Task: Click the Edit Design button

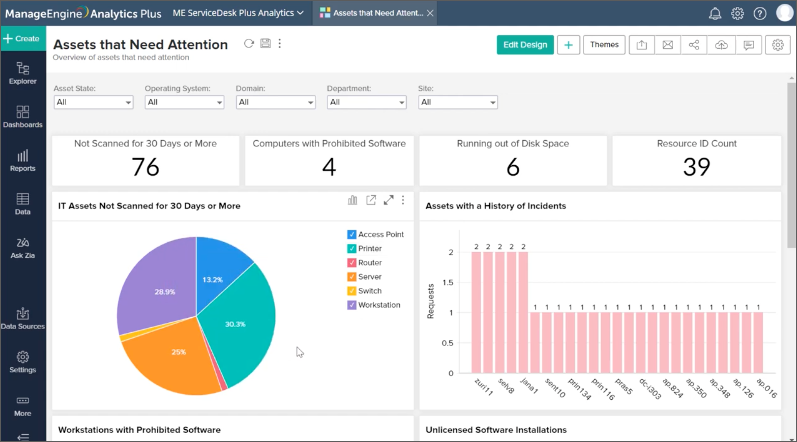Action: click(525, 45)
